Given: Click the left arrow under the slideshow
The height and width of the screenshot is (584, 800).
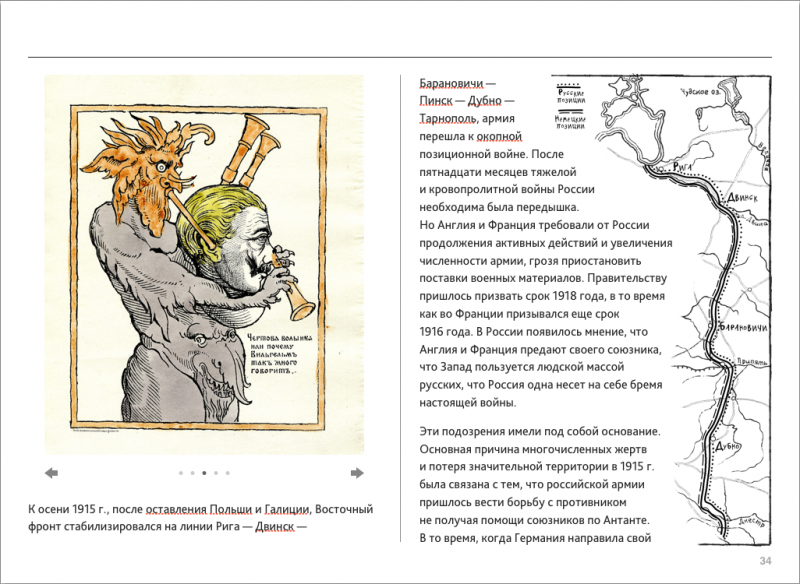Looking at the screenshot, I should coord(51,473).
